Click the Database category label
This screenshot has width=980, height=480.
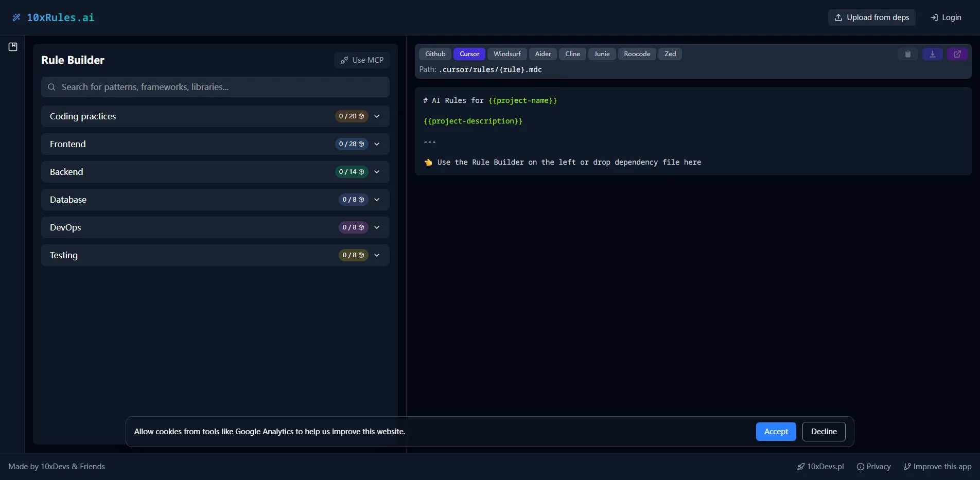[68, 200]
